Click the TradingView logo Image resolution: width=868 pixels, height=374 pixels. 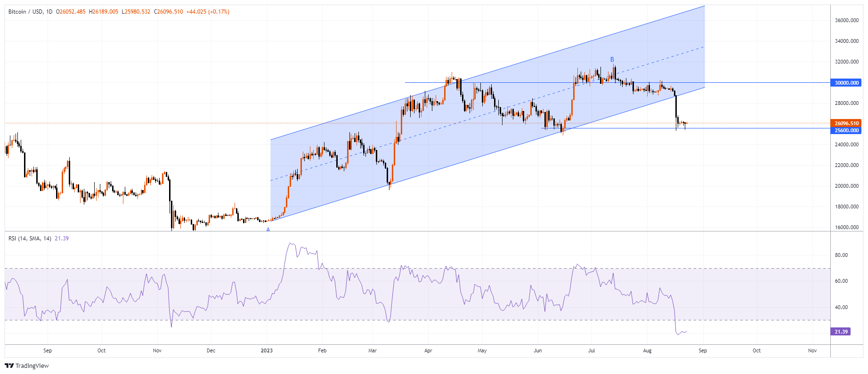coord(27,366)
